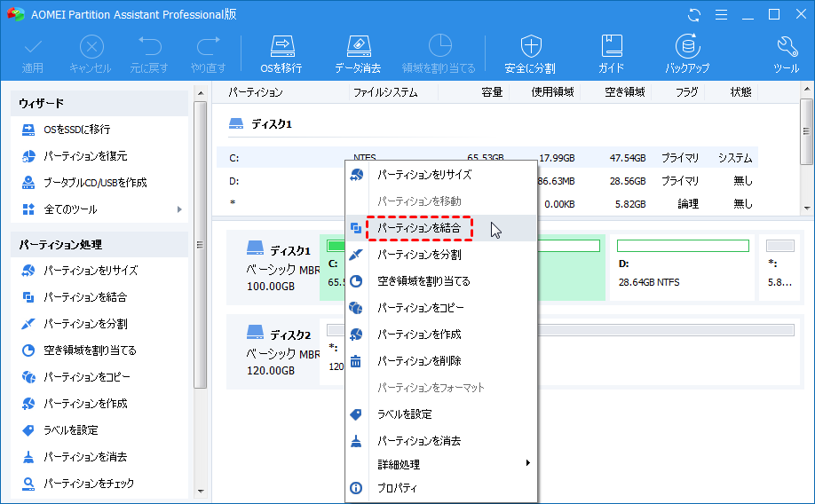This screenshot has height=504, width=815.
Task: Click OSをSSDに移行 wizard icon
Action: pyautogui.click(x=28, y=130)
